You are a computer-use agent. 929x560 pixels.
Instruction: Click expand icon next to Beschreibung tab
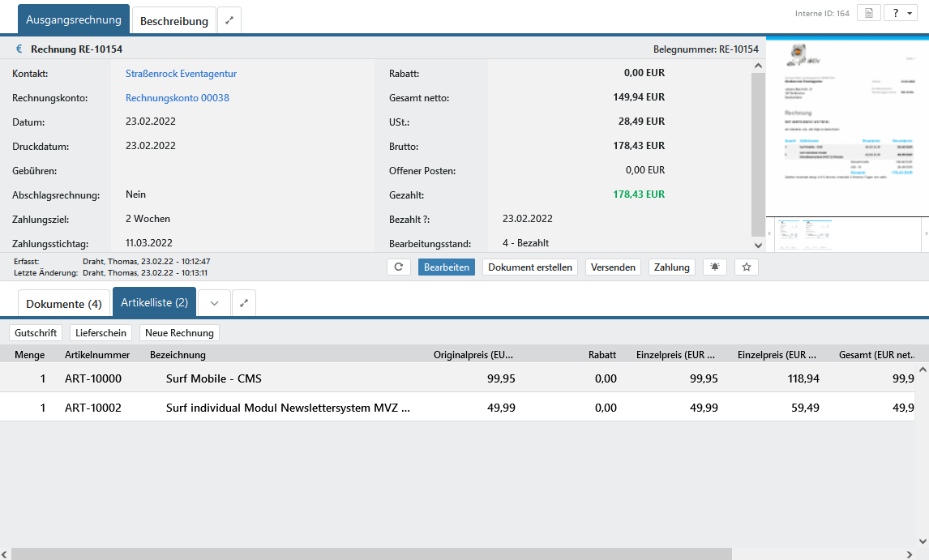[x=229, y=21]
